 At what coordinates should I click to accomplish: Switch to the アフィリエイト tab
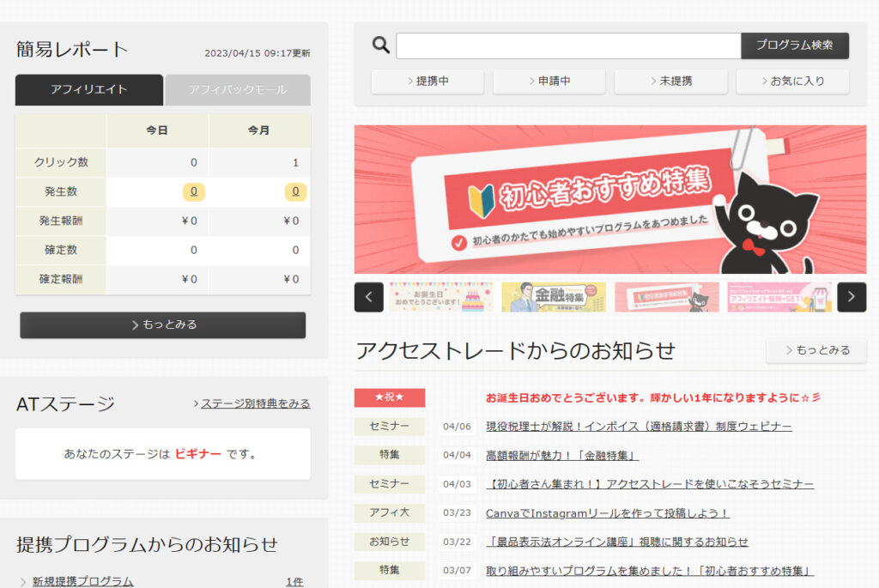click(x=88, y=90)
